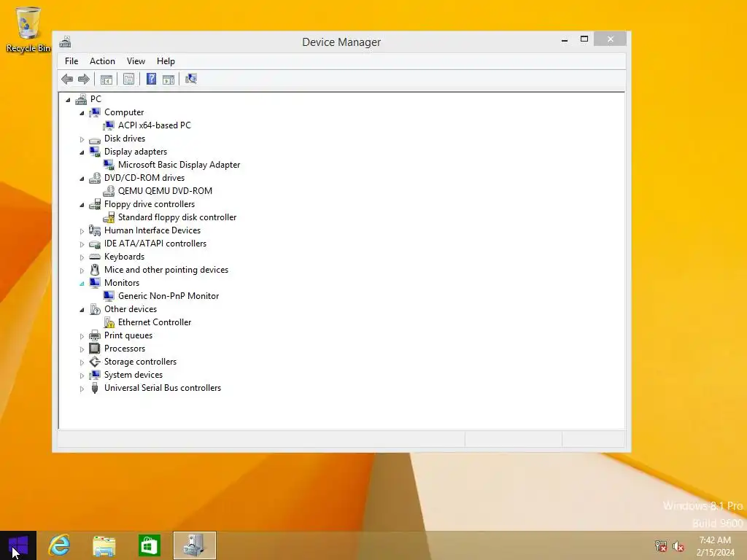The width and height of the screenshot is (747, 560).
Task: Select the 'System devices' label
Action: click(133, 375)
